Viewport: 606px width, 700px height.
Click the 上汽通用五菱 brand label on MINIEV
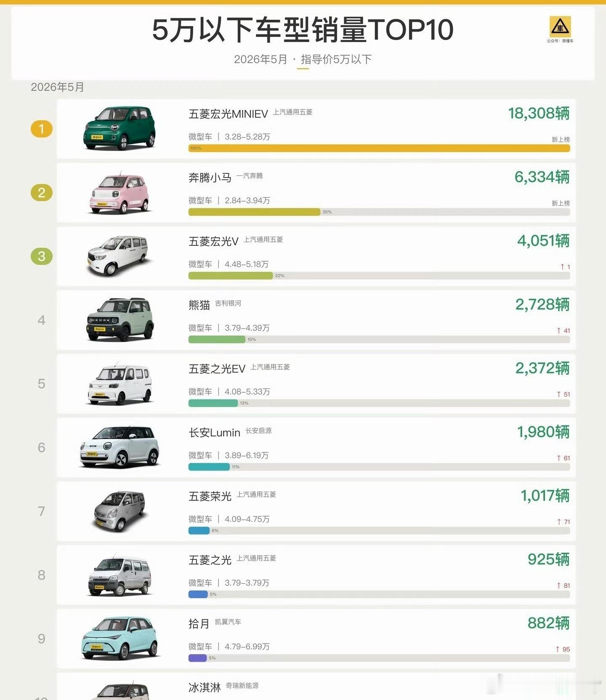(x=293, y=112)
